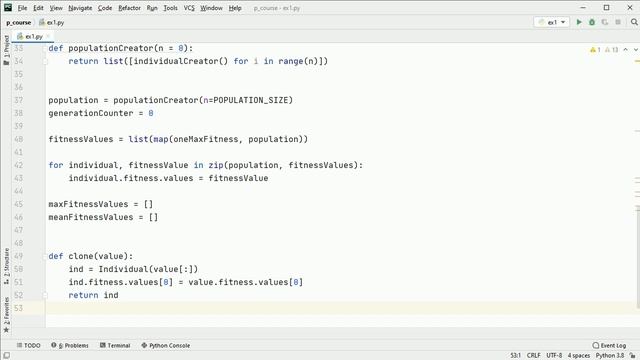Open the Code menu
Viewport: 640px width, 360px height.
[105, 8]
